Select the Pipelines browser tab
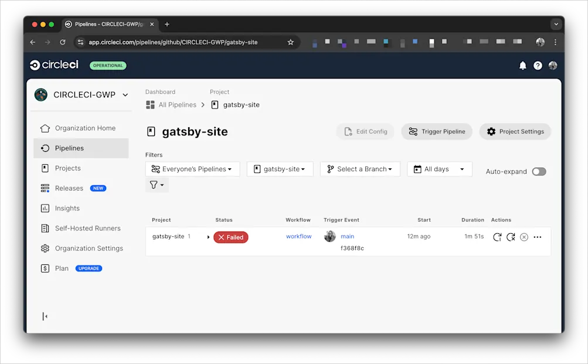Viewport: 588px width, 364px height. 110,25
